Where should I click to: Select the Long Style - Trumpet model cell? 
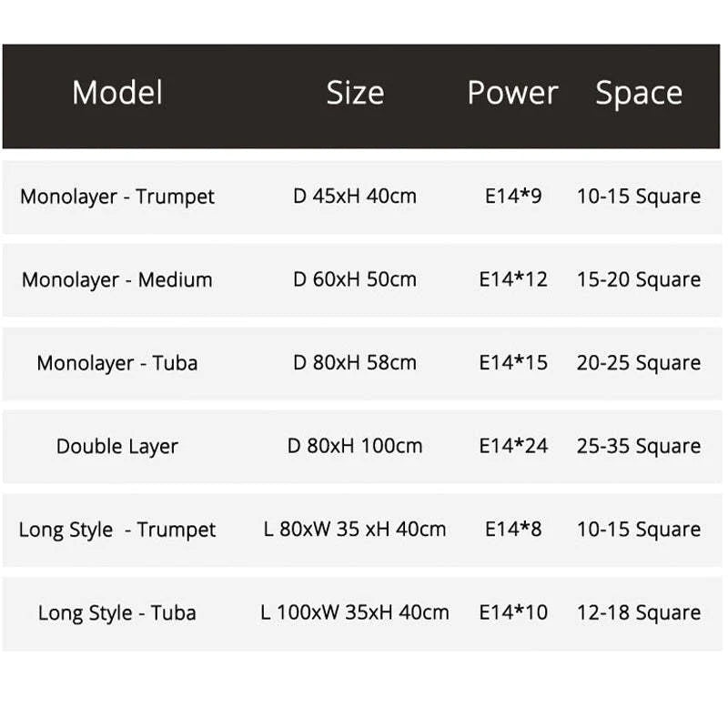tap(117, 530)
